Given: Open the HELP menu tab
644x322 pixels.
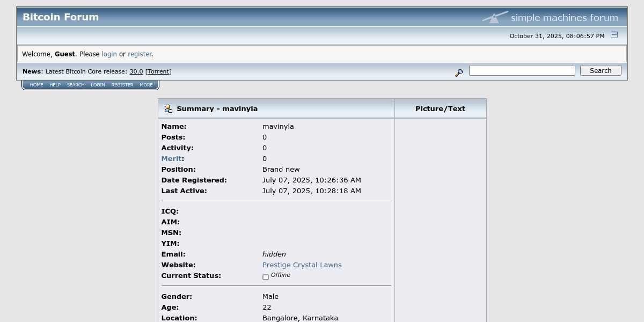Looking at the screenshot, I should (55, 85).
